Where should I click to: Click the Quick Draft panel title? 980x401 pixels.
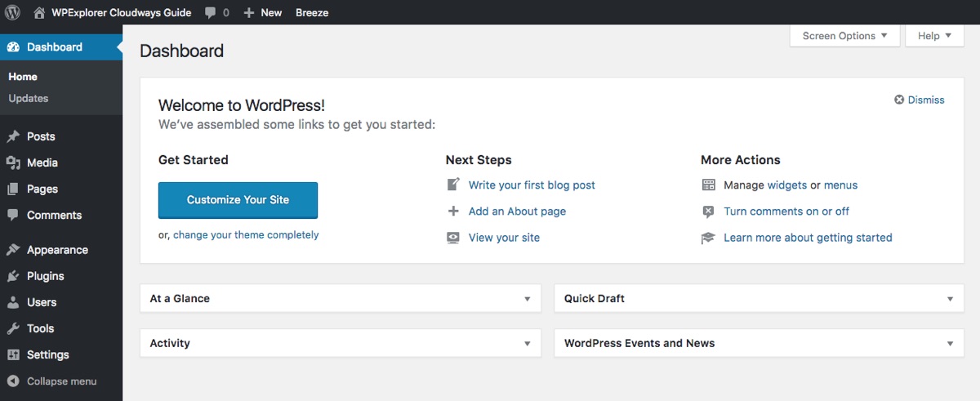pos(595,299)
